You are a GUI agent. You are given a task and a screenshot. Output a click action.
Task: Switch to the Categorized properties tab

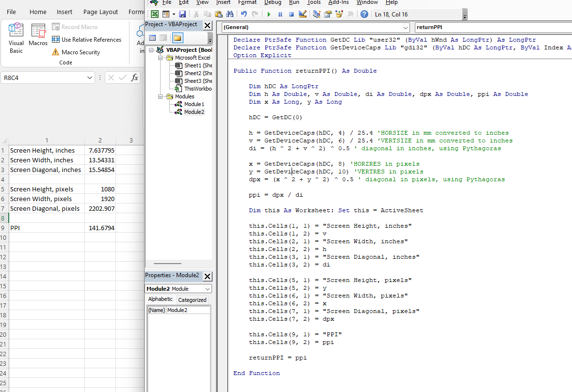tap(192, 300)
